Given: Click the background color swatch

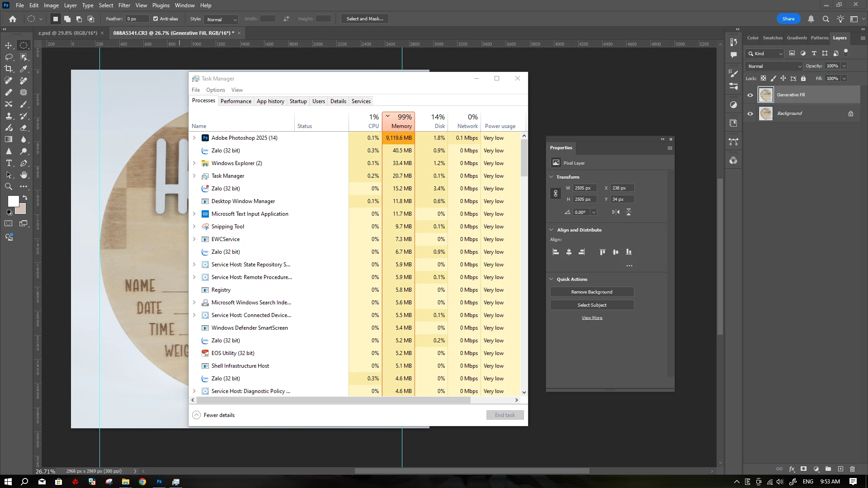Looking at the screenshot, I should click(x=22, y=210).
